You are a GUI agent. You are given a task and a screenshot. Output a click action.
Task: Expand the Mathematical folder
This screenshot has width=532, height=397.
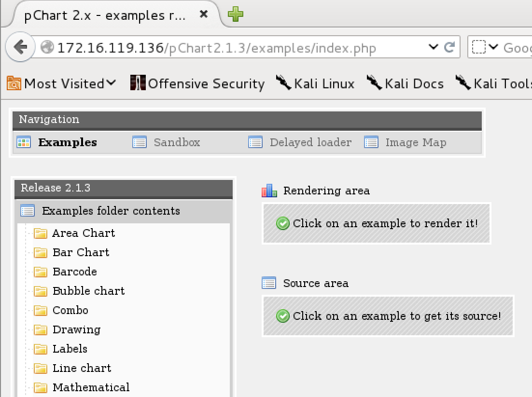click(x=91, y=387)
